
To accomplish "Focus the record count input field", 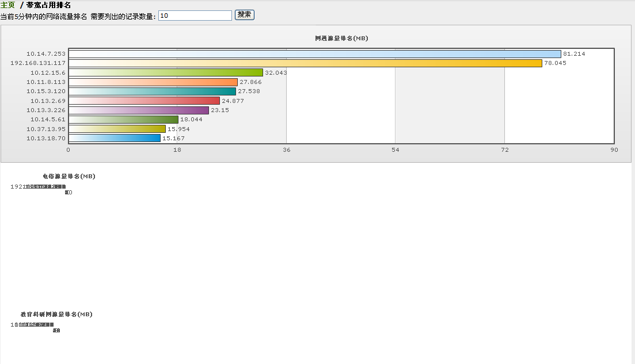I will point(195,16).
